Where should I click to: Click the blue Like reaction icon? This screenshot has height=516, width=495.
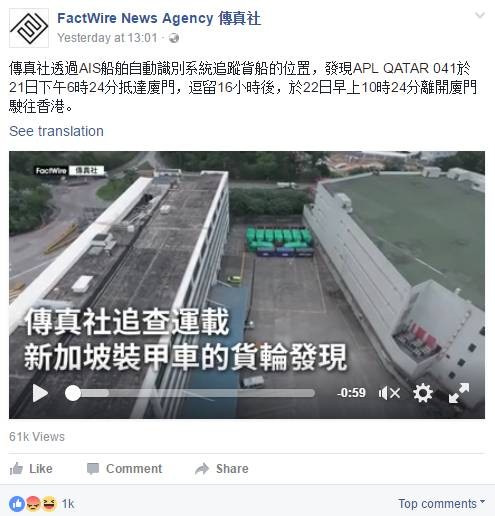(17, 504)
